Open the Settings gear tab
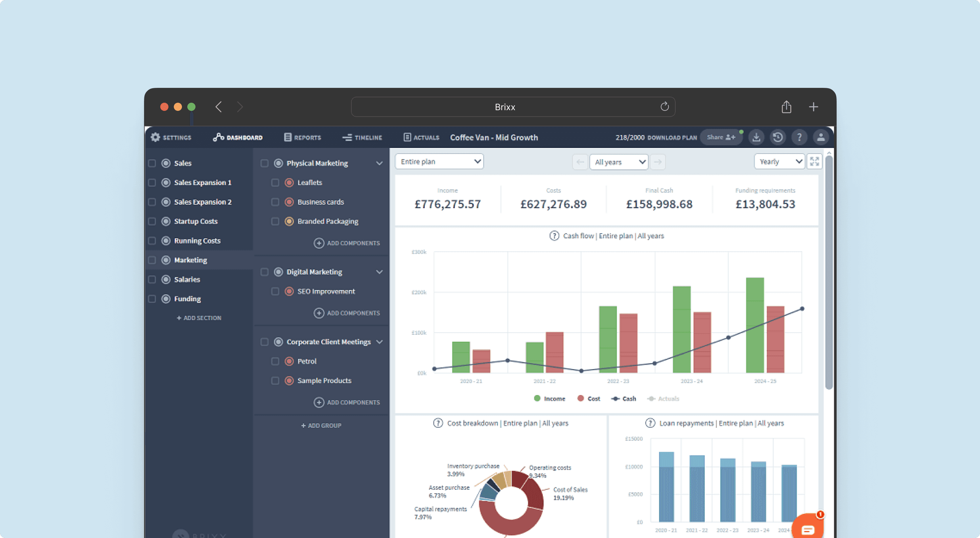The width and height of the screenshot is (980, 538). tap(171, 137)
